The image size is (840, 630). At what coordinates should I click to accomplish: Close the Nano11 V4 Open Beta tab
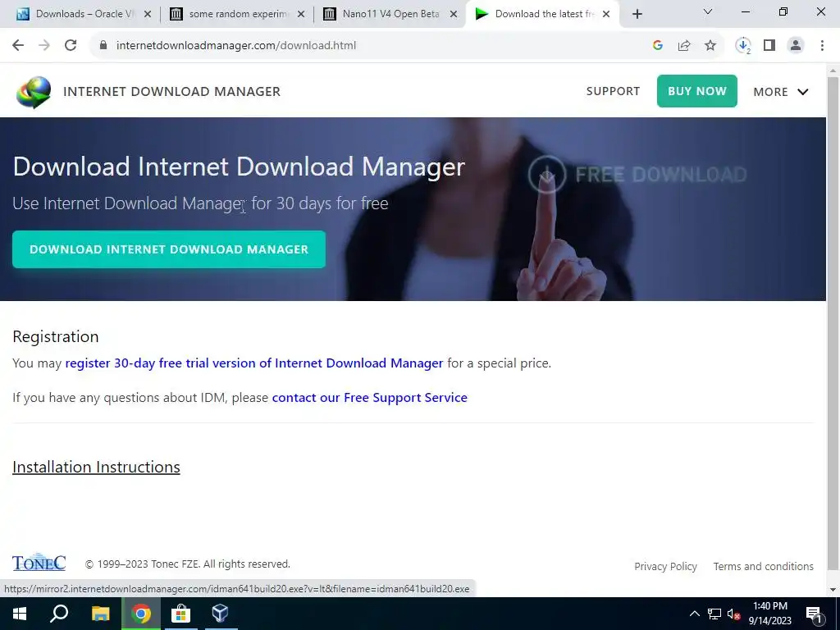pyautogui.click(x=454, y=14)
